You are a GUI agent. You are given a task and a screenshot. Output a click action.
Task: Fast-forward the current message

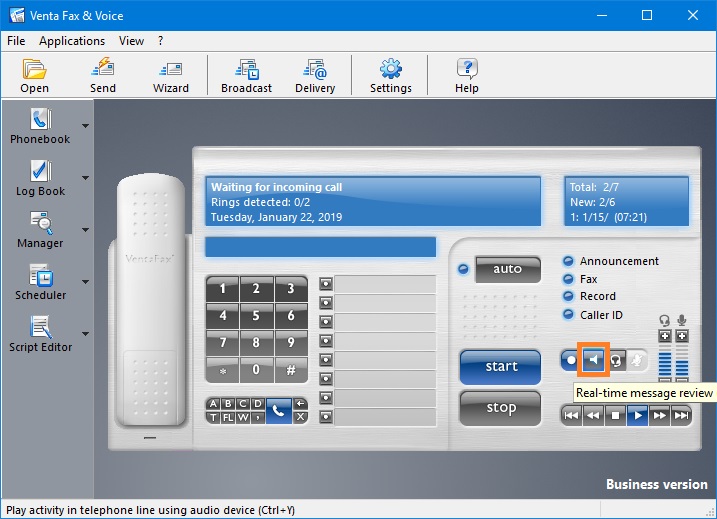coord(659,415)
